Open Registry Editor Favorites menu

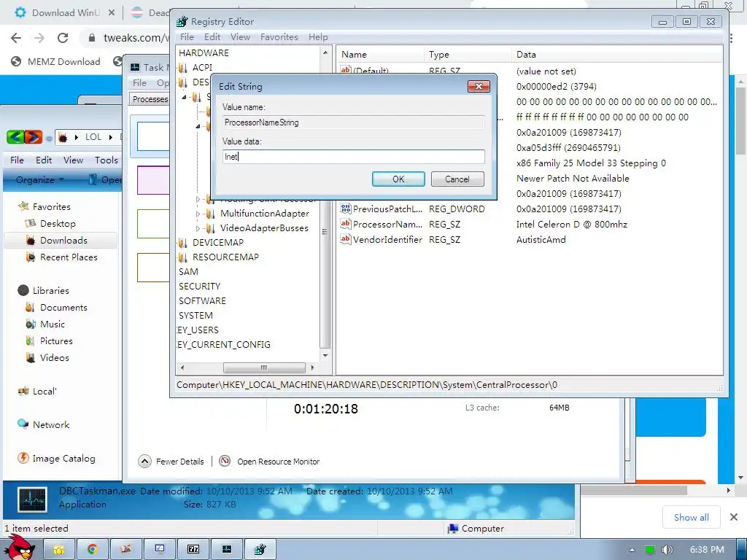[279, 36]
